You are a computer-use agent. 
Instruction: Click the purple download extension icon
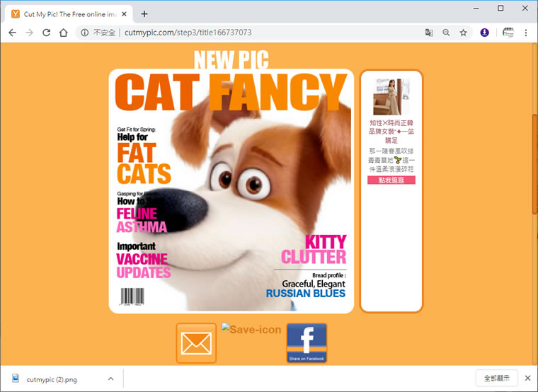click(x=484, y=33)
